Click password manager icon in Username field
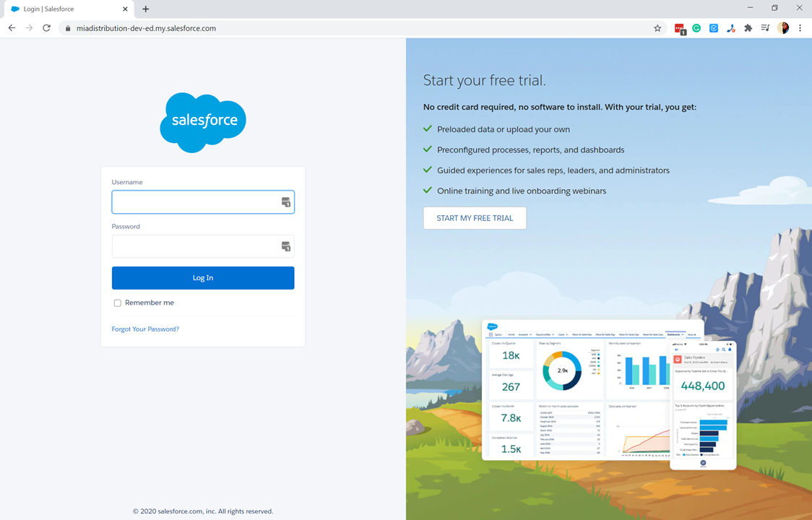812x520 pixels. point(286,202)
